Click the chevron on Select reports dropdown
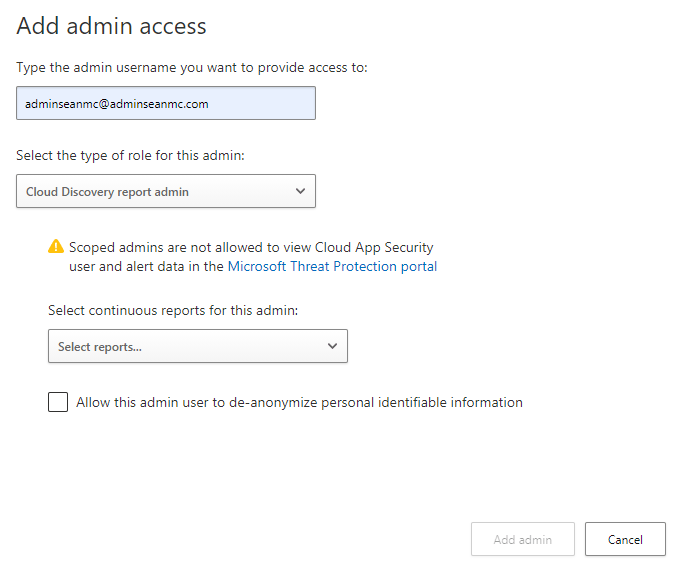The image size is (680, 565). tap(332, 346)
